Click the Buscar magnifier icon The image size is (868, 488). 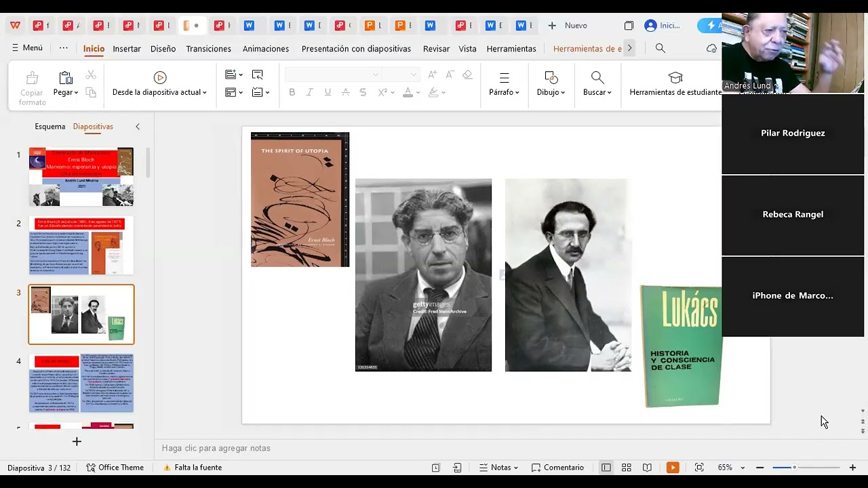click(x=597, y=77)
